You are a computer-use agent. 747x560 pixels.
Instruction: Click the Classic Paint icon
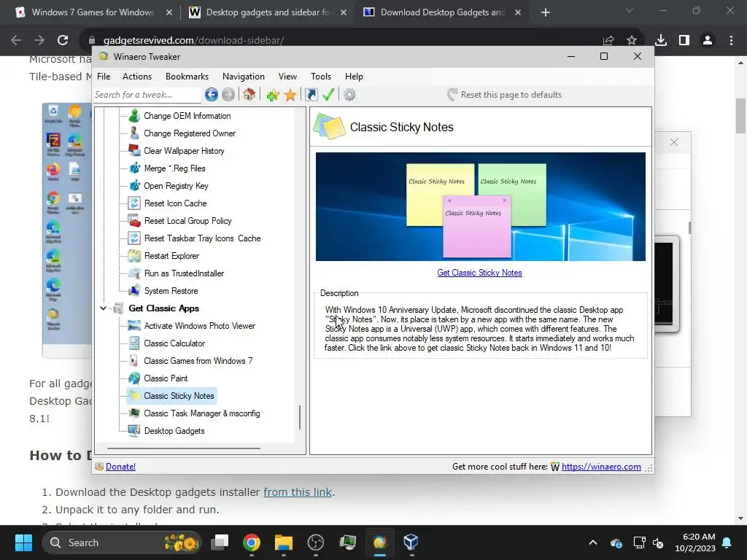[x=134, y=378]
